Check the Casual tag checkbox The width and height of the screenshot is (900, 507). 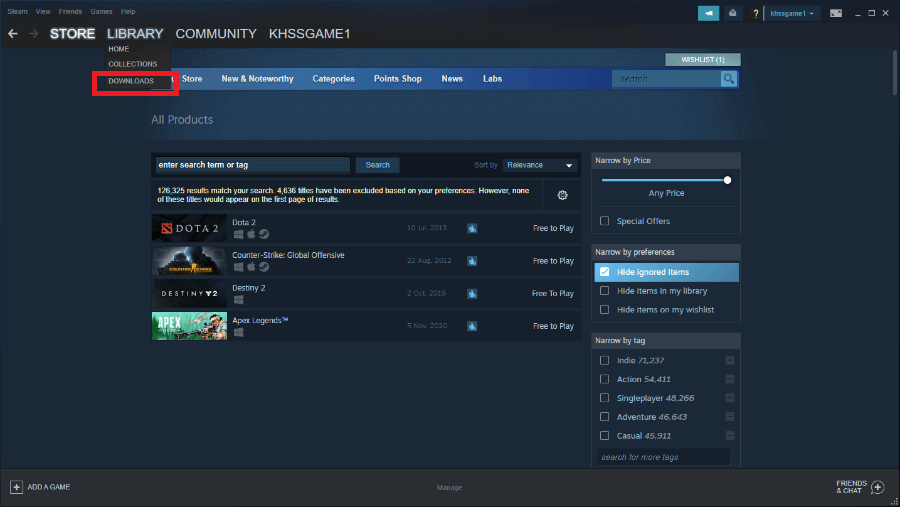tap(604, 436)
